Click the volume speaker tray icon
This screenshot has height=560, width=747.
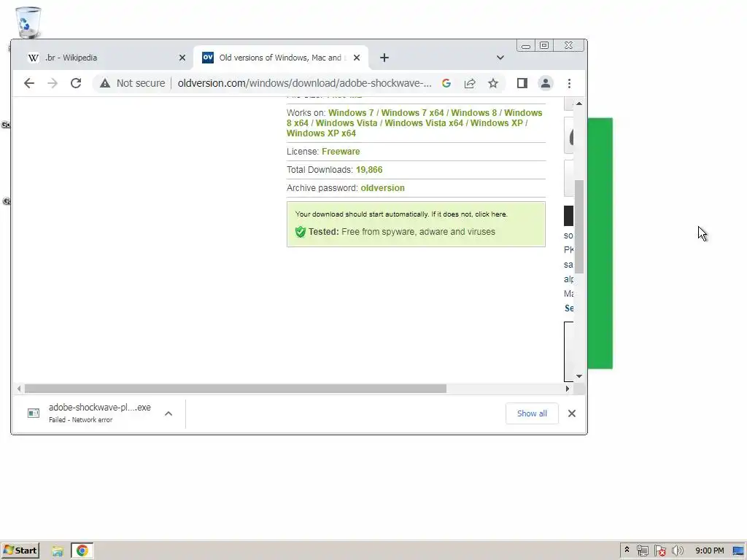click(x=677, y=551)
